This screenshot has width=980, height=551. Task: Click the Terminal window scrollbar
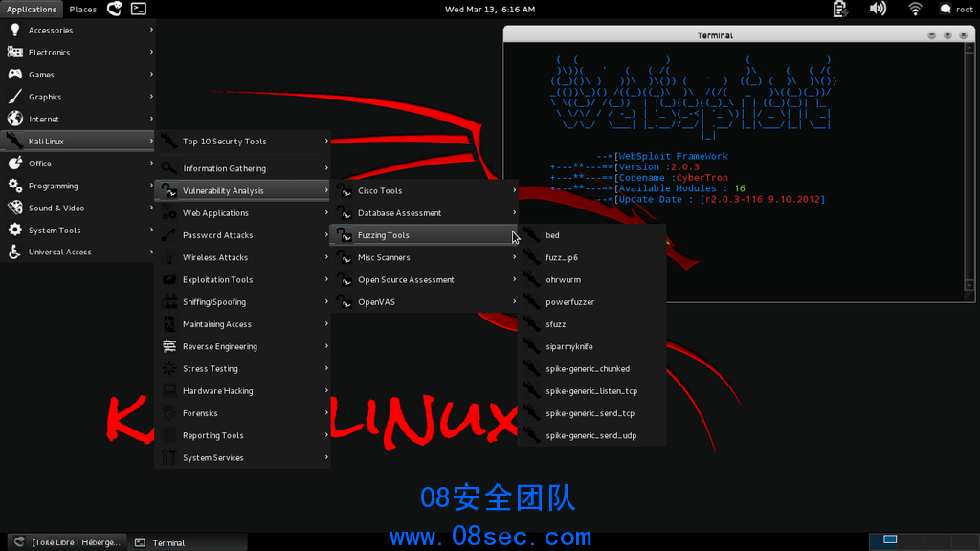(x=969, y=168)
